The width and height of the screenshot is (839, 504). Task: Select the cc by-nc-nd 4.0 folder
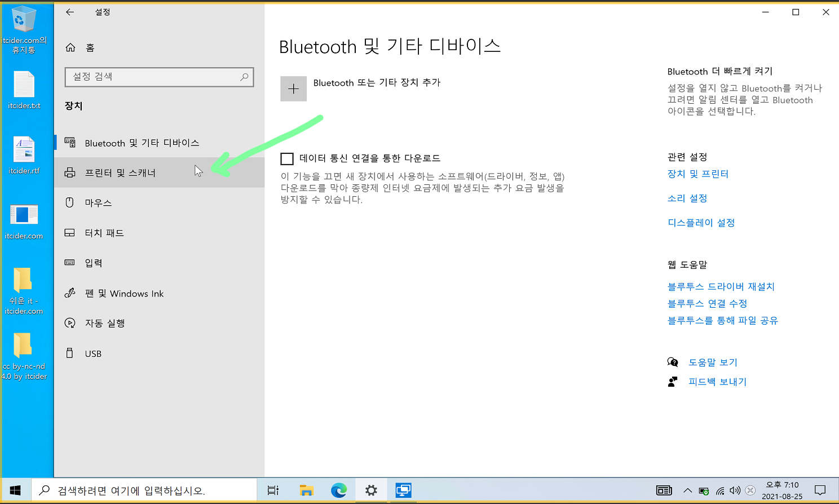pyautogui.click(x=24, y=356)
